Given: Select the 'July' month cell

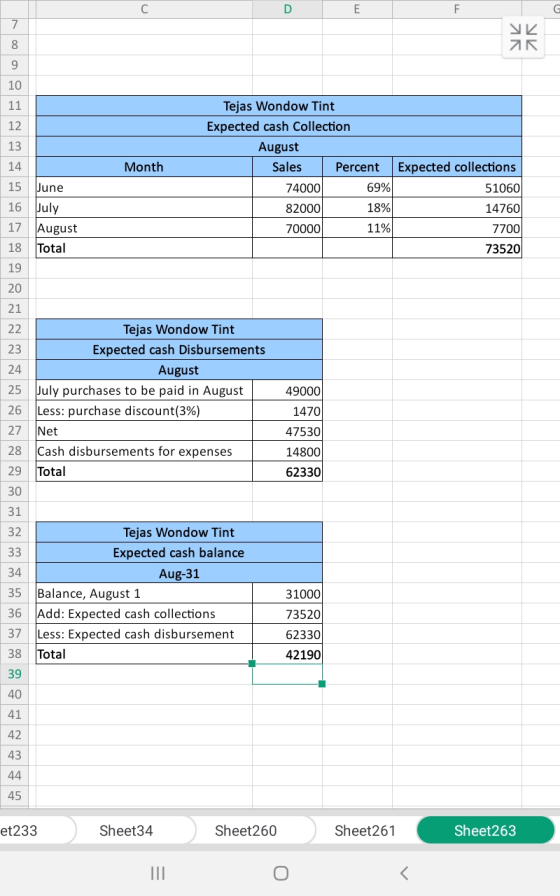Looking at the screenshot, I should tap(144, 207).
